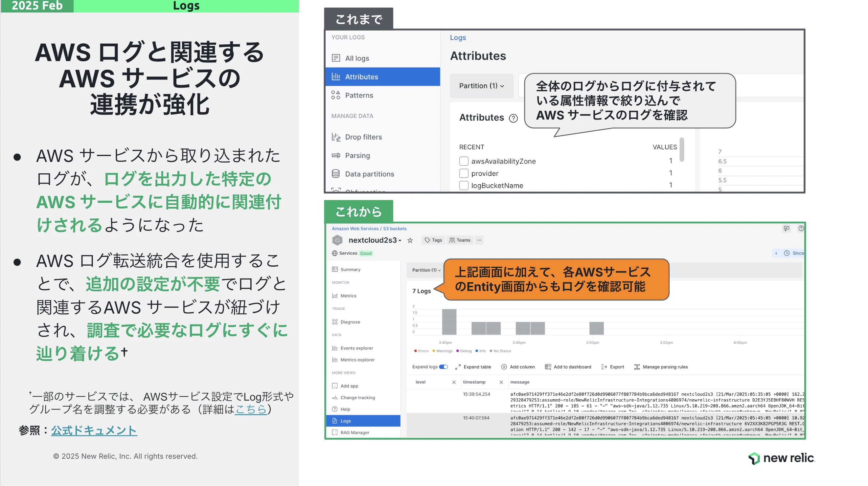Open the こちら details link
This screenshot has width=868, height=486.
coord(251,409)
